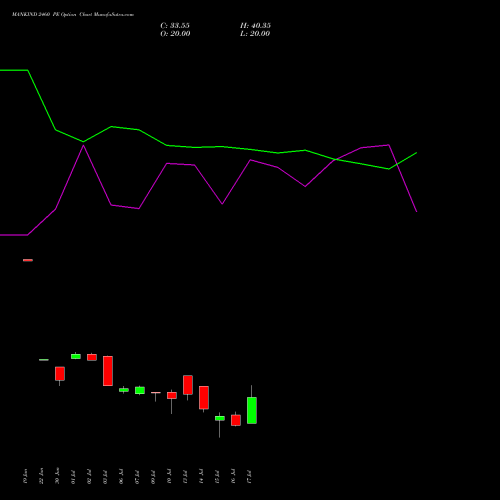
Task: Click the 30 Jun date label on the axis
Action: [x=58, y=476]
